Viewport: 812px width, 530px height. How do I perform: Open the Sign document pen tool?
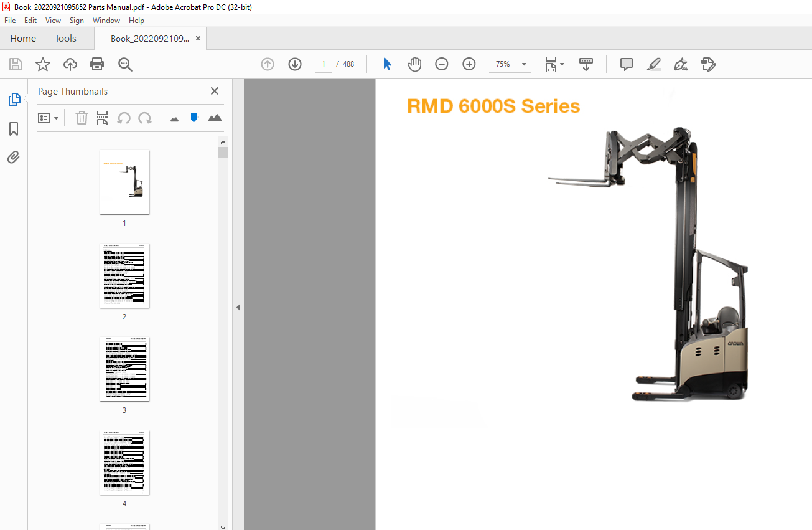(681, 64)
